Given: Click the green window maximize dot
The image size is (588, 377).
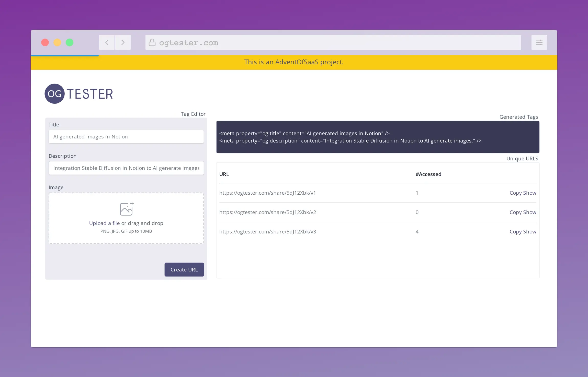Looking at the screenshot, I should (x=70, y=42).
